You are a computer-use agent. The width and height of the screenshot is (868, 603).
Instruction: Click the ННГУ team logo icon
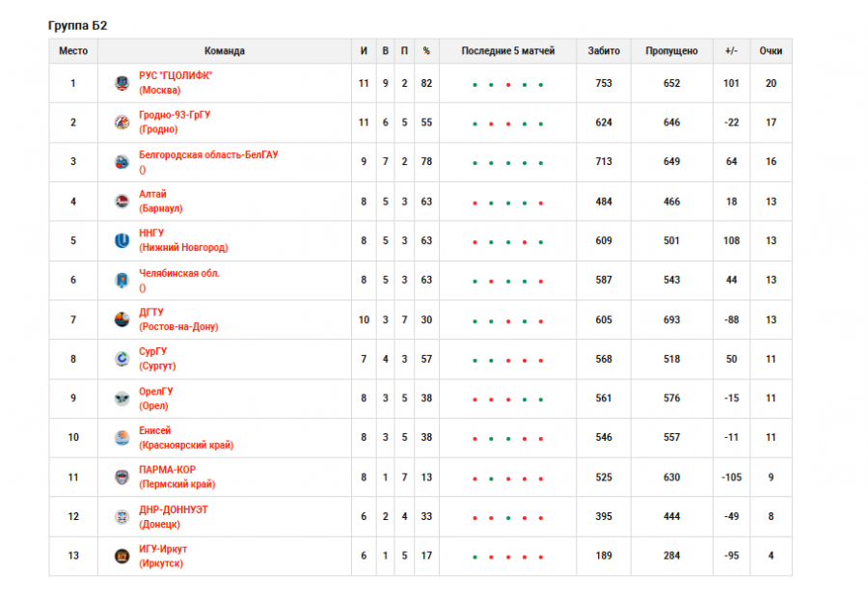tap(122, 241)
